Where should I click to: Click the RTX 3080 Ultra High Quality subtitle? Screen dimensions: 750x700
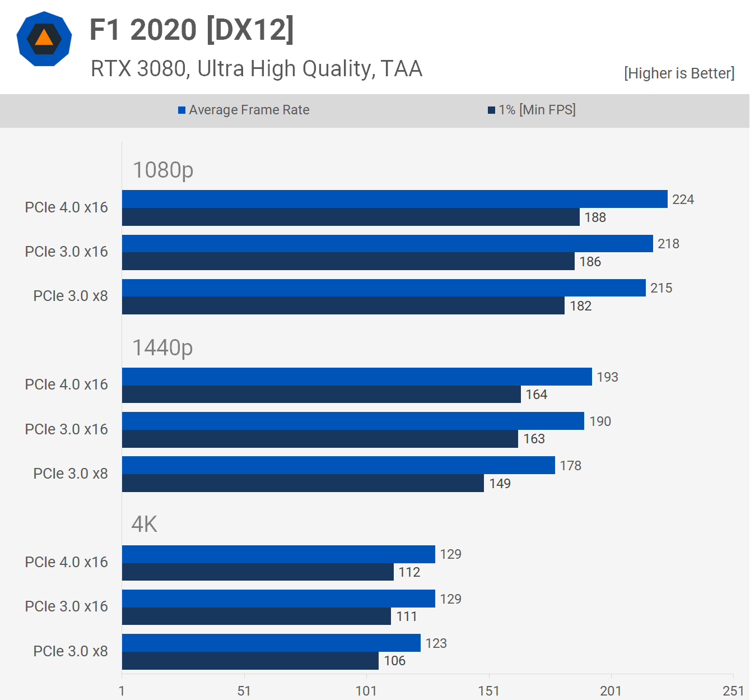[256, 69]
